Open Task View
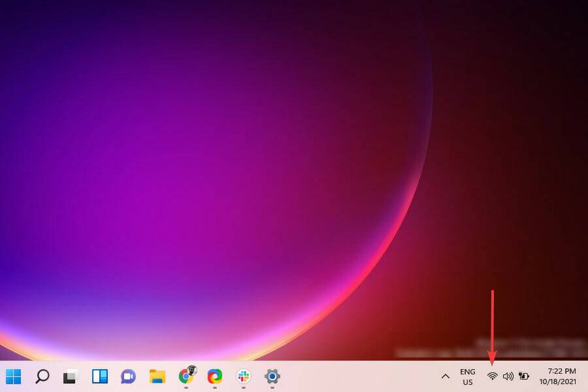Image resolution: width=588 pixels, height=392 pixels. (71, 377)
